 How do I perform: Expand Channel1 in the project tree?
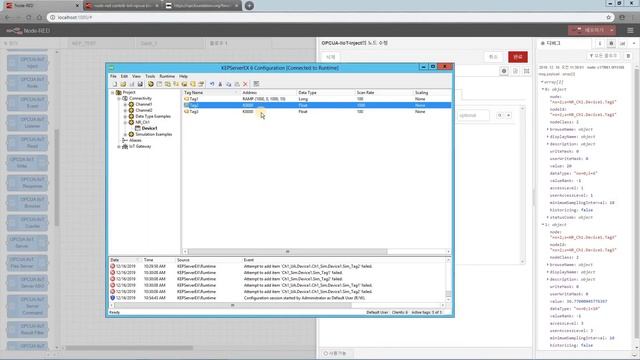tap(125, 104)
